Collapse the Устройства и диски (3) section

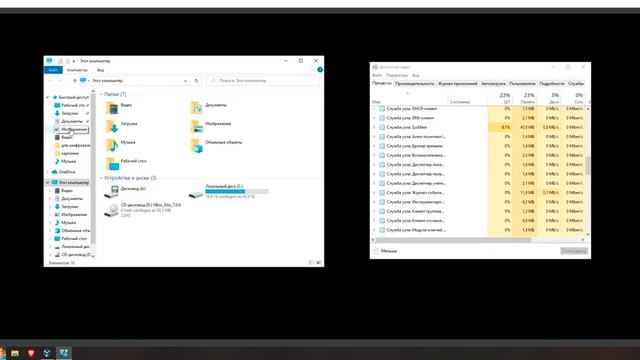point(101,178)
